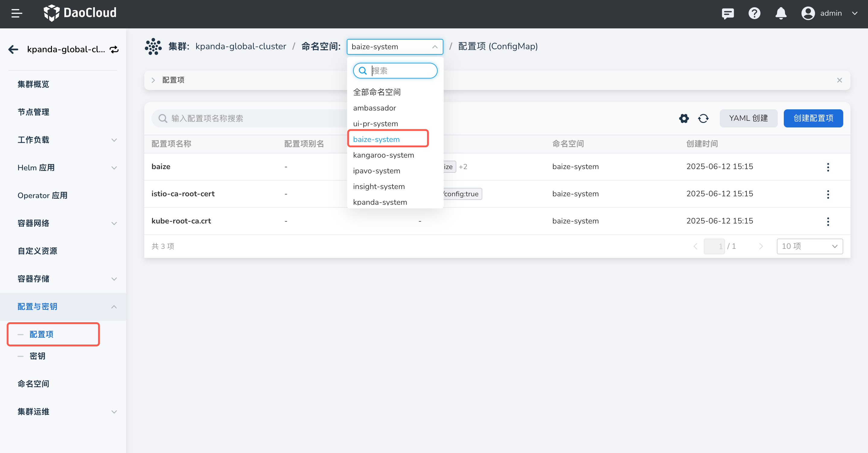Click the back arrow next to cluster name
Image resolution: width=868 pixels, height=453 pixels.
pos(13,50)
